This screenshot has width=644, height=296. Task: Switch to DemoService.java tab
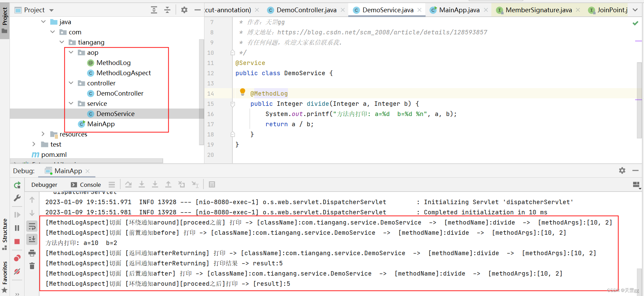pyautogui.click(x=388, y=10)
